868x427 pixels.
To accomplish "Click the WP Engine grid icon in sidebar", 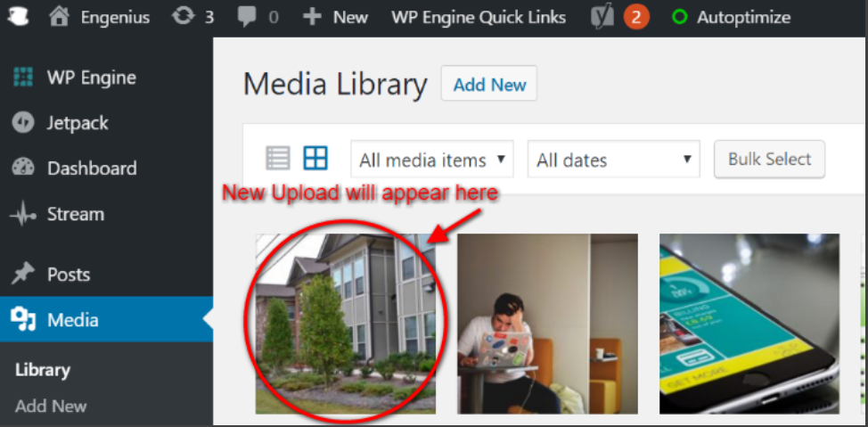I will [22, 77].
